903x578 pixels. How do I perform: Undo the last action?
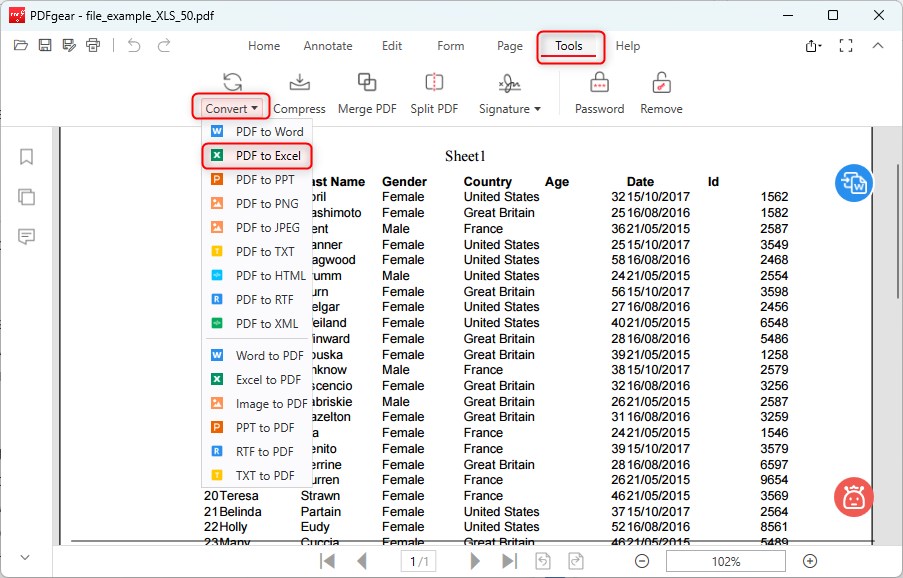coord(134,45)
